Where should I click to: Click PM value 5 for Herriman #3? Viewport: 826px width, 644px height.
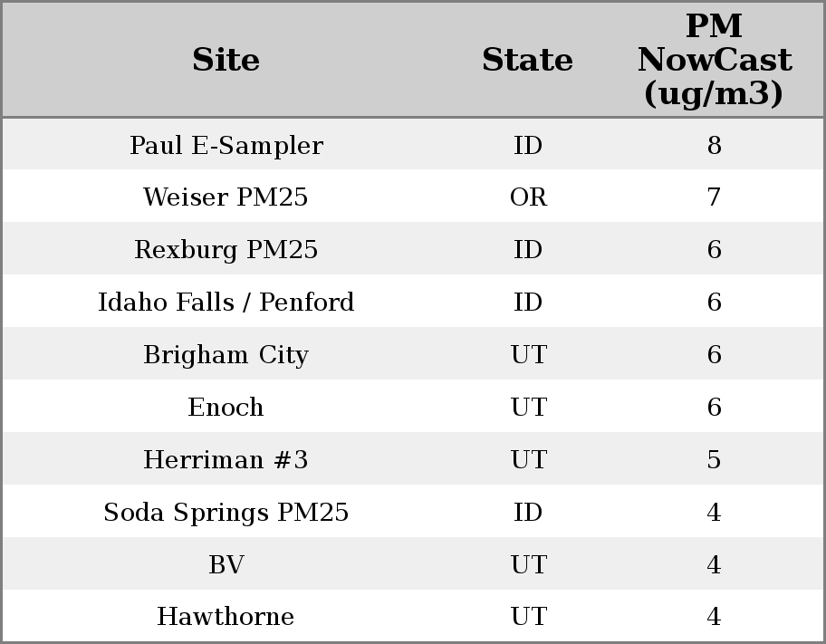(x=714, y=460)
